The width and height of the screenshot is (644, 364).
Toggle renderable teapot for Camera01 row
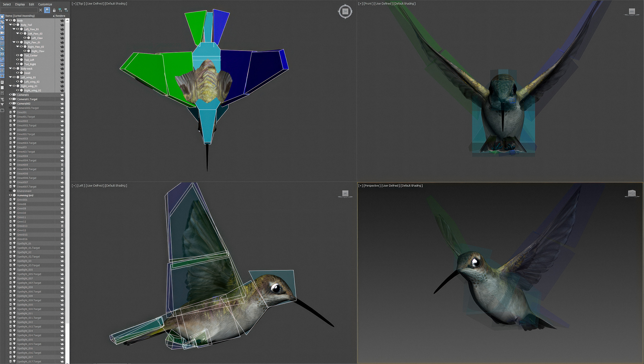tap(62, 95)
